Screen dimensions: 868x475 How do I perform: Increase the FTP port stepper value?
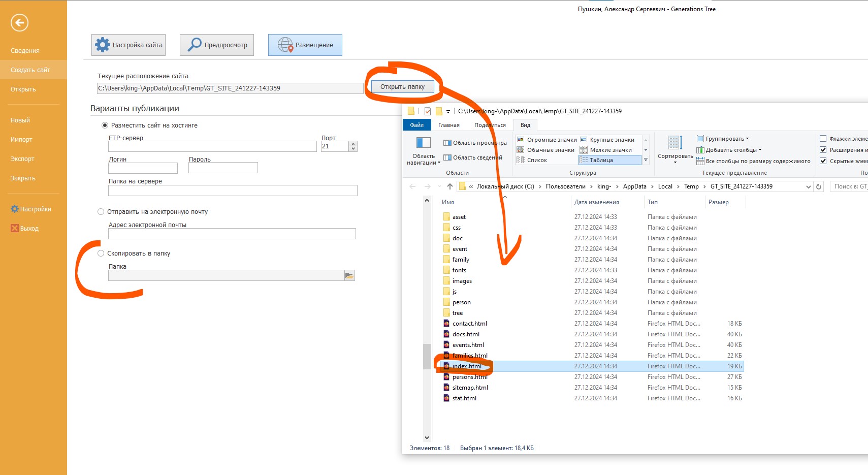tap(353, 144)
